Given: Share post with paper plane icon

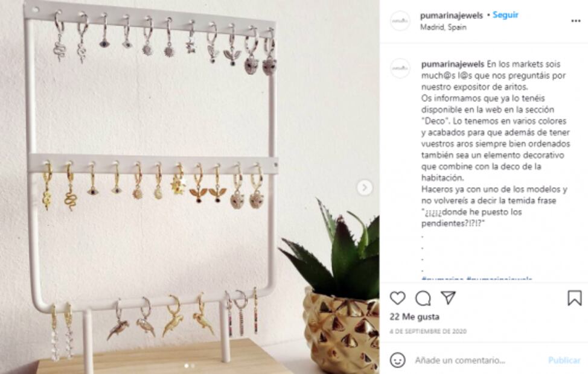Looking at the screenshot, I should point(448,298).
